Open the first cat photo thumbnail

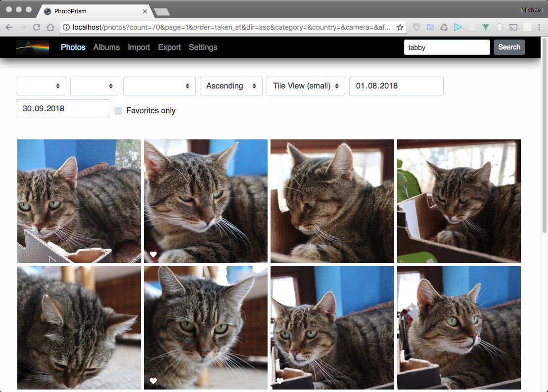click(x=79, y=201)
